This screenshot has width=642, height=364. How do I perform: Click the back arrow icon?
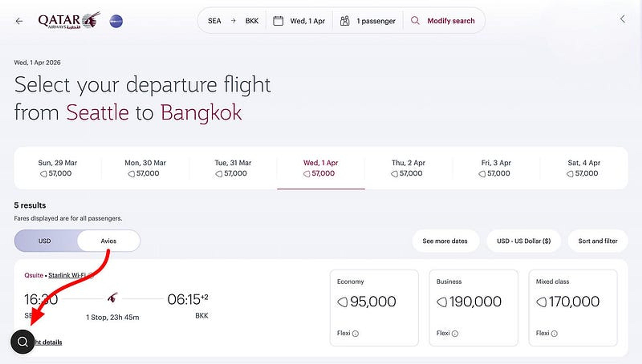click(x=19, y=21)
